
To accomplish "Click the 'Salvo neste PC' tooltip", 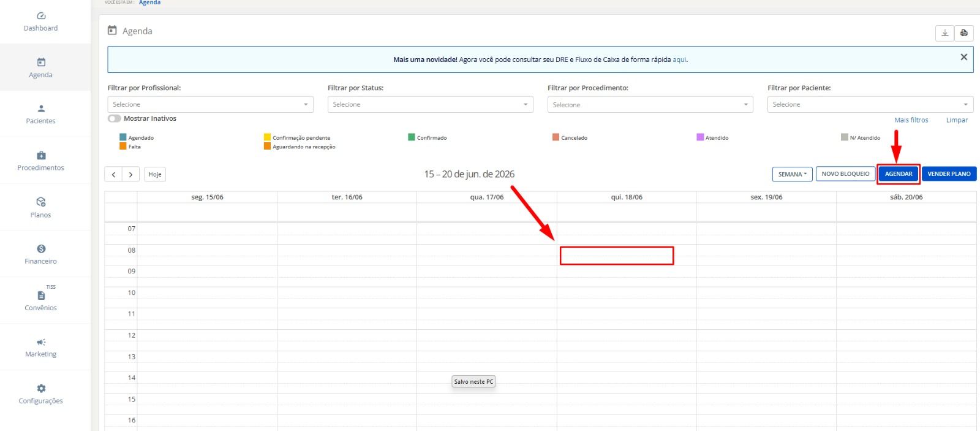I will click(x=473, y=381).
